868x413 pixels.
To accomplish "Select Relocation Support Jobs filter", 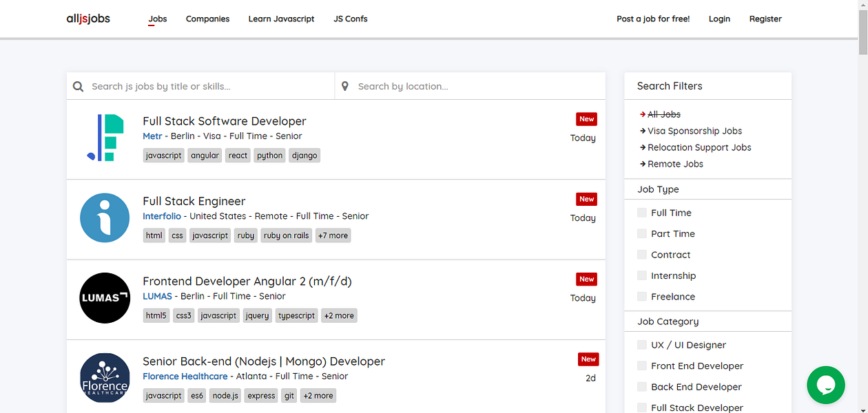I will click(x=699, y=147).
